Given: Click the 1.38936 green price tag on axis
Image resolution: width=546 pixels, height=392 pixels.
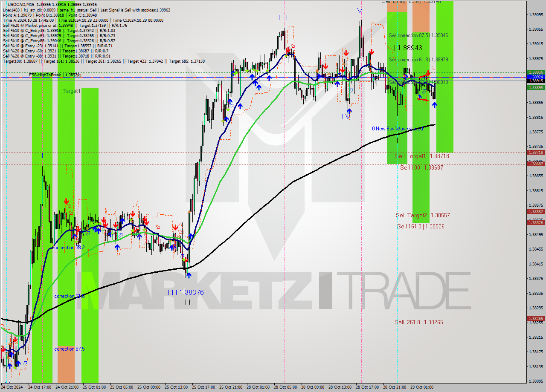Looking at the screenshot, I should 536,72.
